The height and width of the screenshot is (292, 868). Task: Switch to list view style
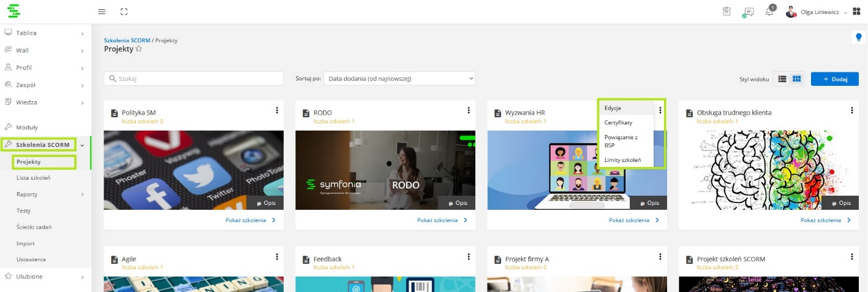(x=782, y=79)
